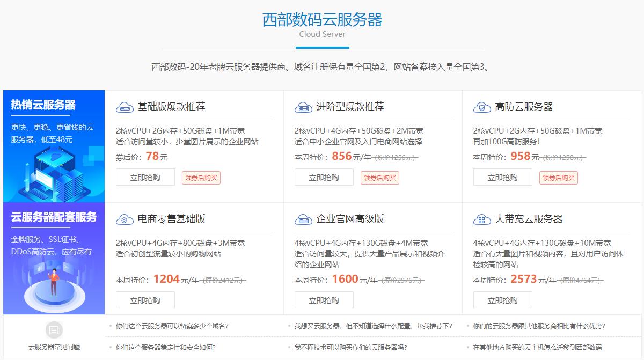Image resolution: width=644 pixels, height=360 pixels.
Task: Click the 云服务器常见问题 label
Action: (x=54, y=347)
